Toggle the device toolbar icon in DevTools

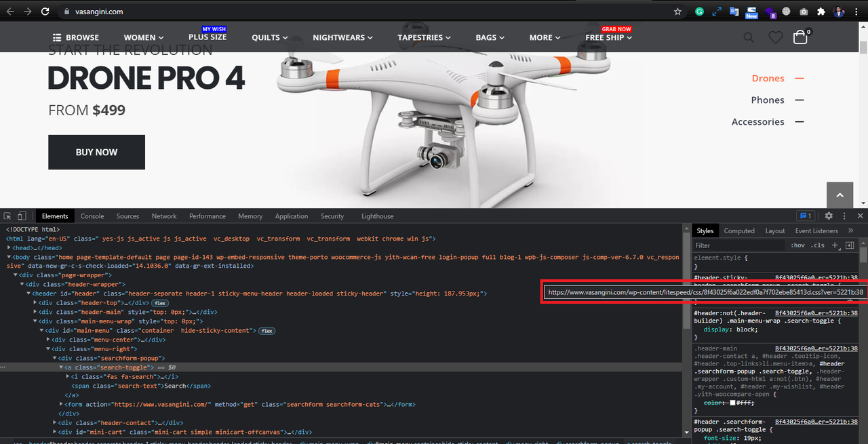pos(22,216)
